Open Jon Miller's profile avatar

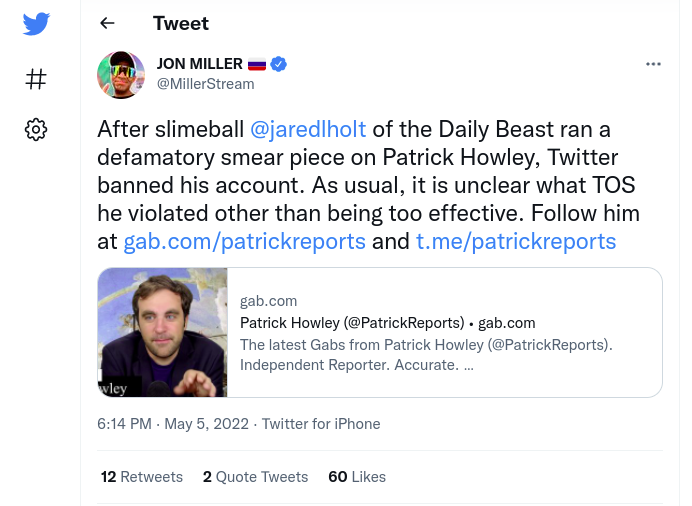pyautogui.click(x=121, y=75)
